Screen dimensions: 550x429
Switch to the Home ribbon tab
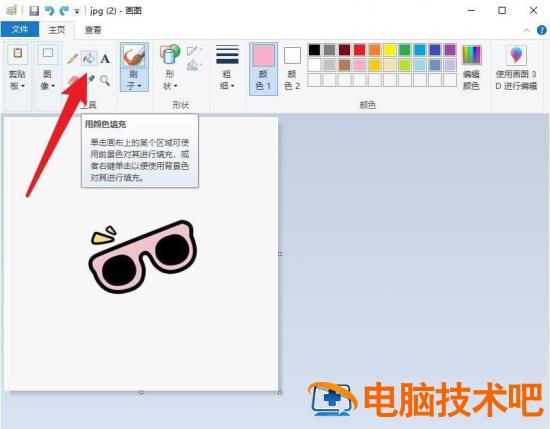pos(57,30)
